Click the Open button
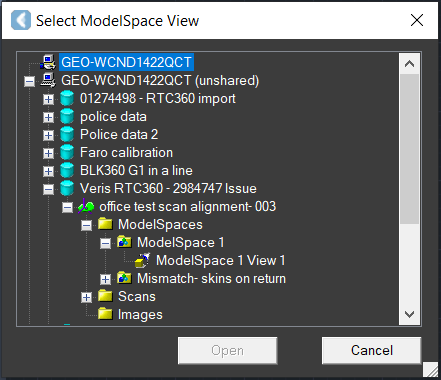Screen dimensions: 441x380 (x=227, y=350)
